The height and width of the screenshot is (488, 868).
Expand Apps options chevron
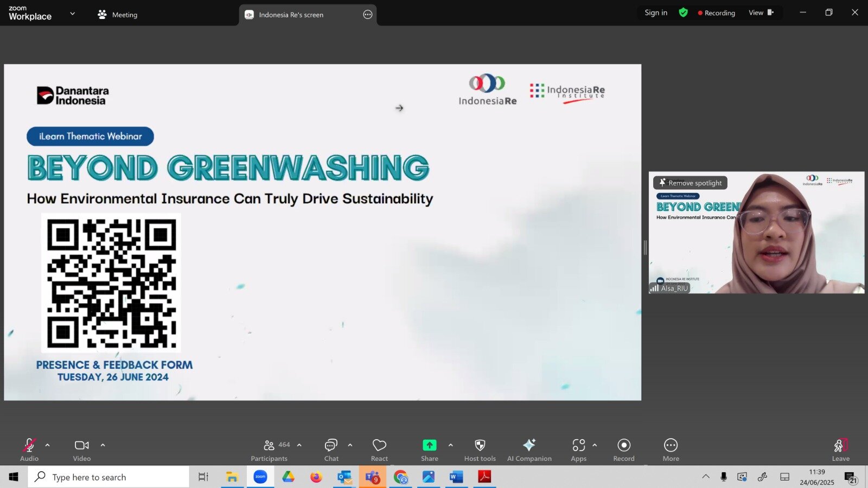tap(595, 445)
